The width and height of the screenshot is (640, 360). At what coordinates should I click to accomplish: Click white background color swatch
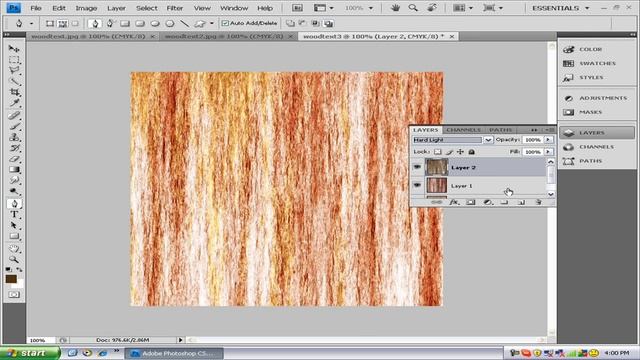click(19, 285)
